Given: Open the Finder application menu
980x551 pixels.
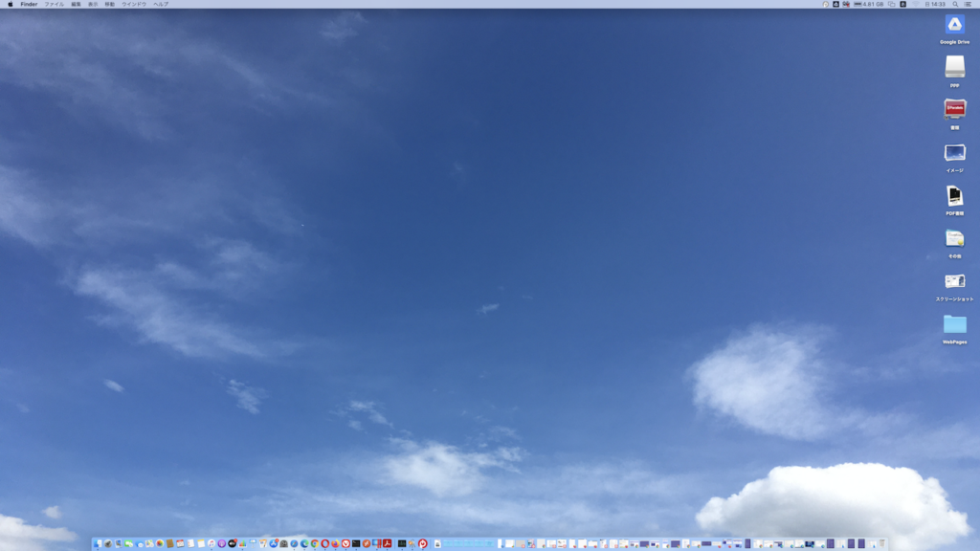Looking at the screenshot, I should click(29, 4).
